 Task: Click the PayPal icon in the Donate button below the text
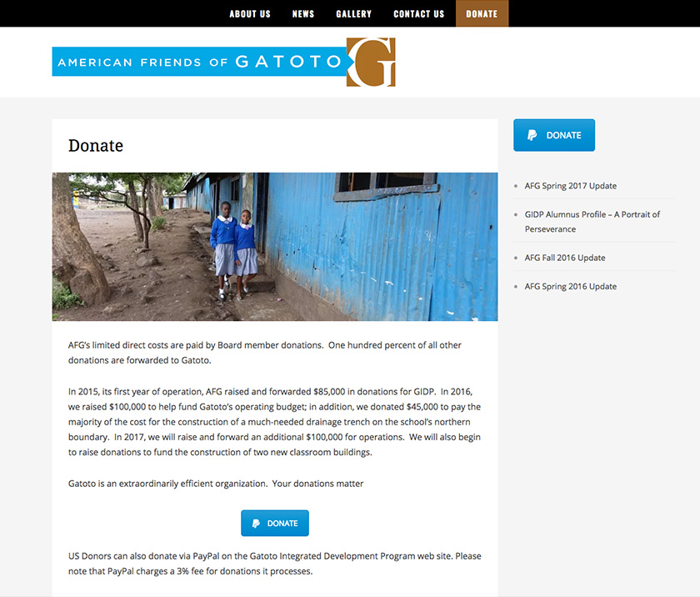click(256, 524)
